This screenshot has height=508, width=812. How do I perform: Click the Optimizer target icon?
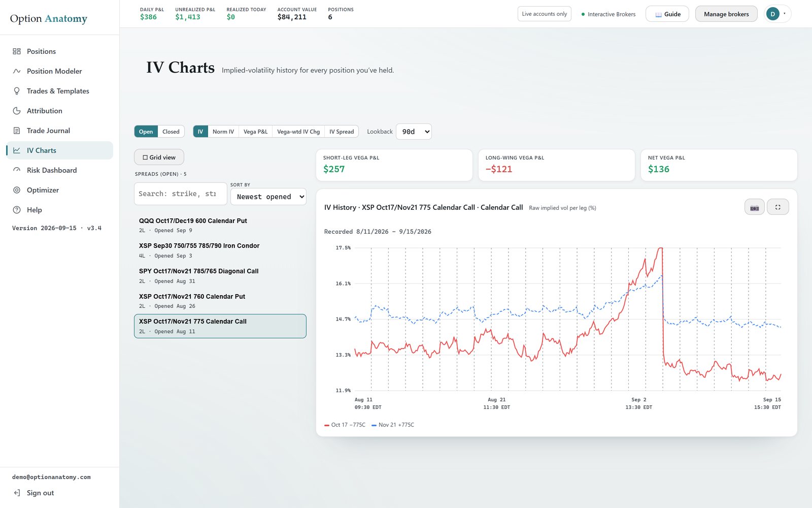click(17, 190)
